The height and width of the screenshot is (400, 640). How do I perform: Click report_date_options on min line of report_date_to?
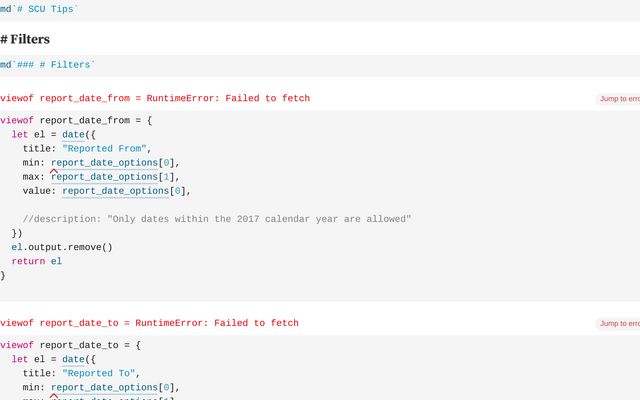[x=104, y=388]
